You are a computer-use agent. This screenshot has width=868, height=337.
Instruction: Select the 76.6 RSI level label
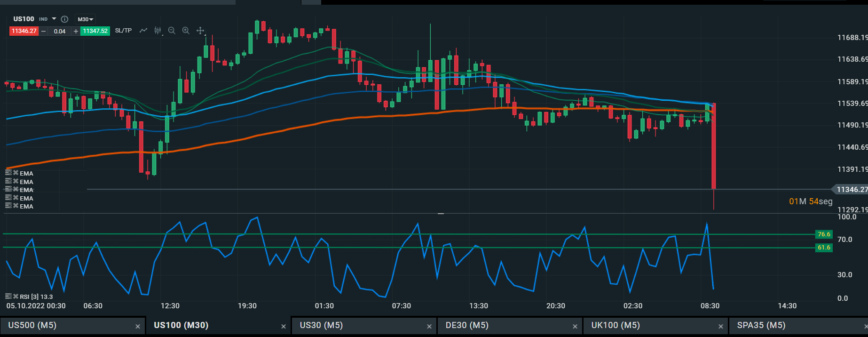[x=824, y=234]
